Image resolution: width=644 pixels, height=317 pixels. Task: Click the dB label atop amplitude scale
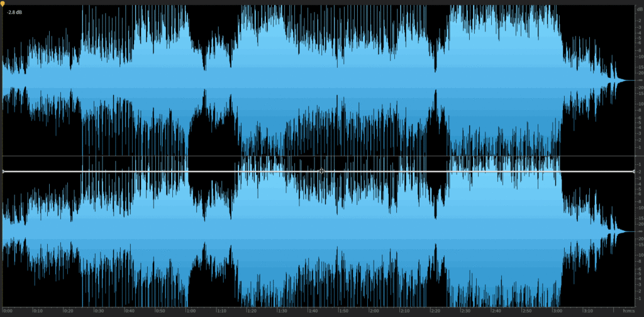tap(638, 8)
